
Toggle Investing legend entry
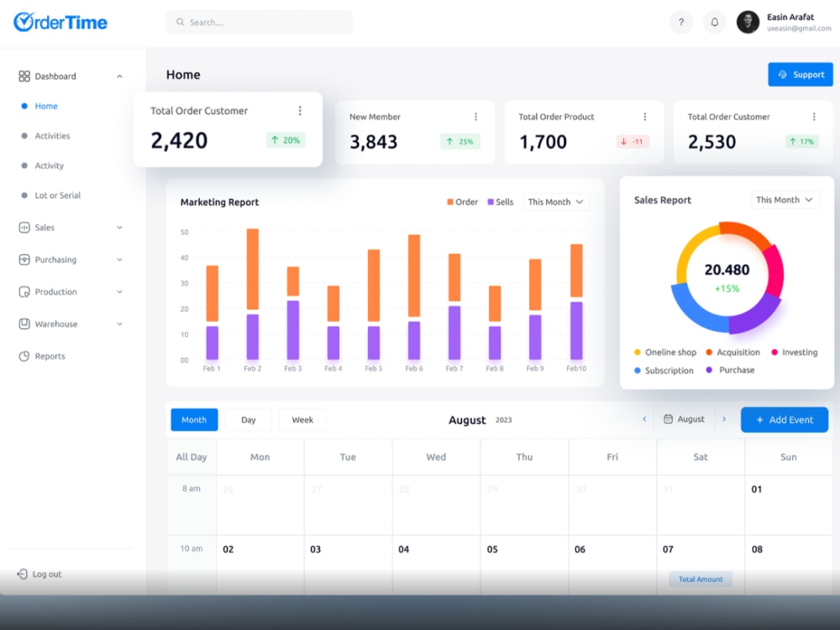click(x=795, y=352)
